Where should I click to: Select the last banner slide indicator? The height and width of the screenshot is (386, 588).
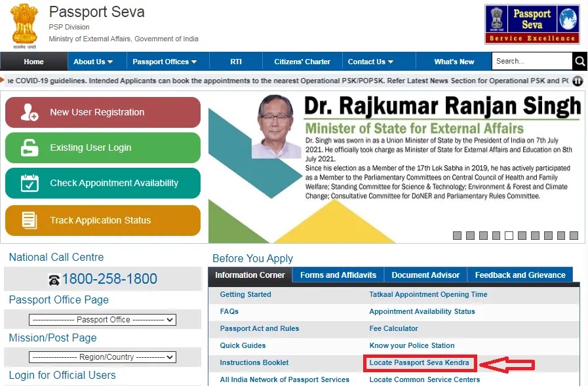(574, 235)
